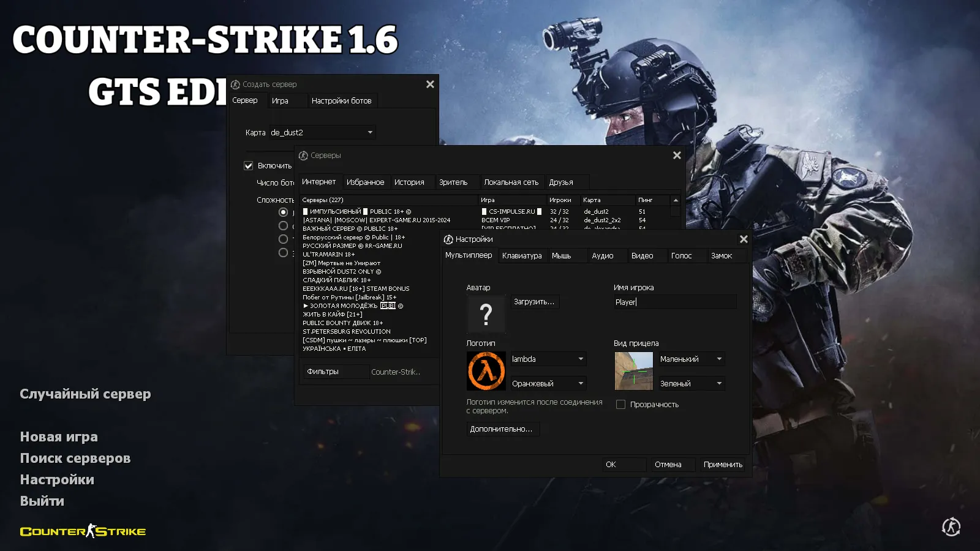Expand the Маленький crosshair size dropdown
The image size is (980, 551).
tap(691, 359)
